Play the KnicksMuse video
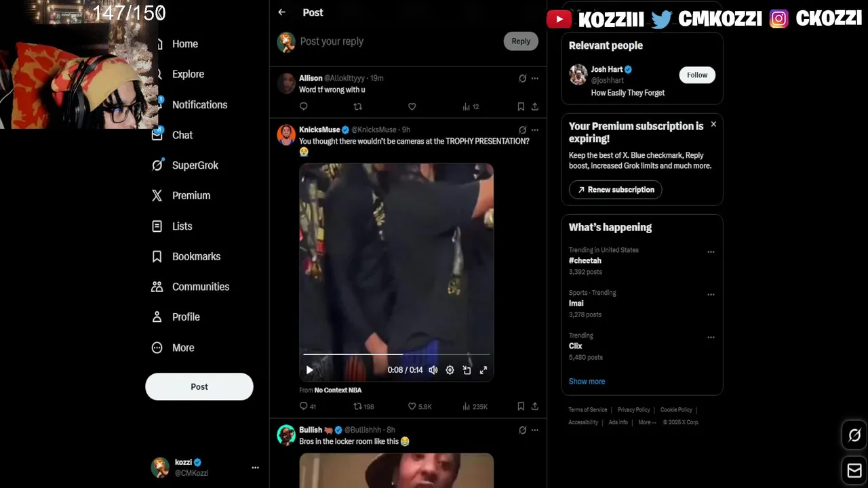Image resolution: width=868 pixels, height=488 pixels. click(309, 370)
